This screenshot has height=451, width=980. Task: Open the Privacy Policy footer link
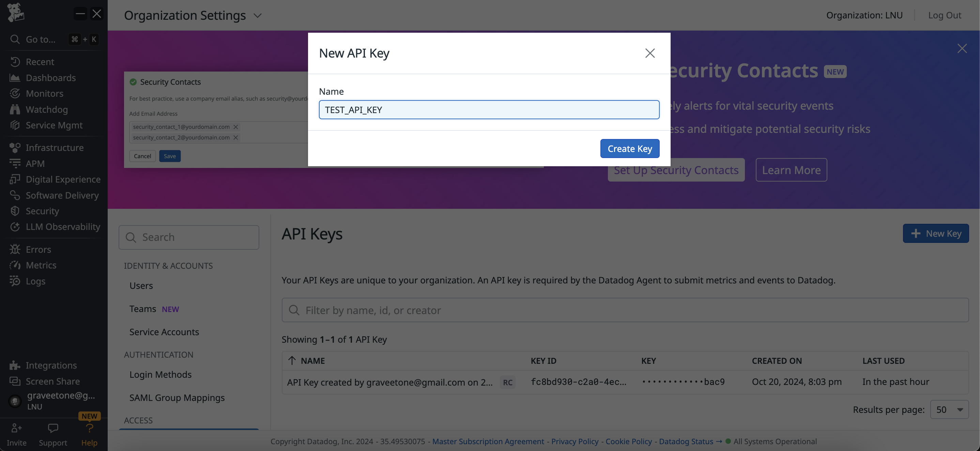tap(575, 441)
